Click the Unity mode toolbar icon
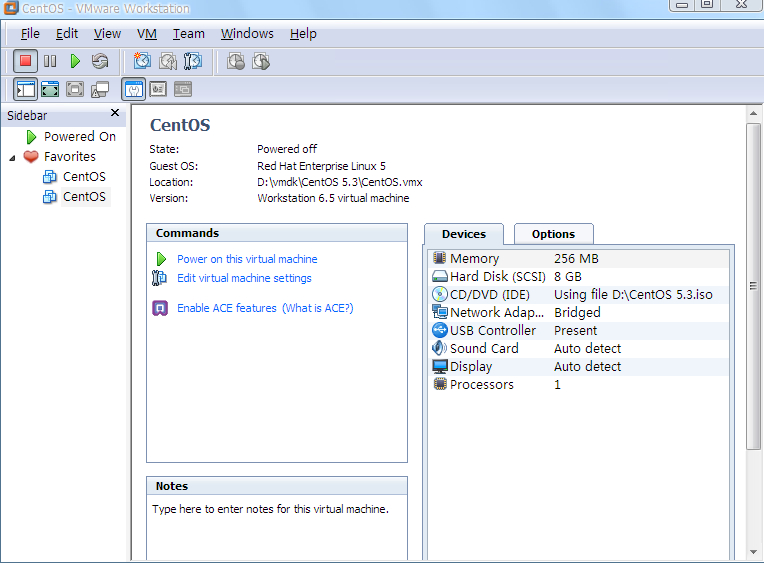Viewport: 764px width, 563px height. tap(100, 89)
